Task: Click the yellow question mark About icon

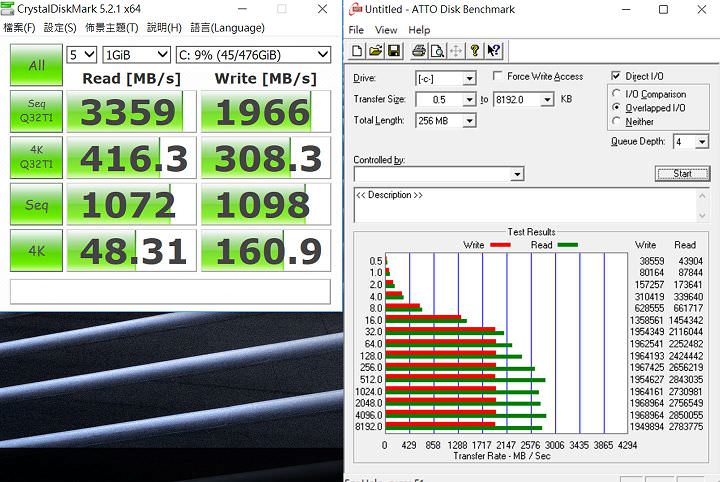Action: click(475, 51)
